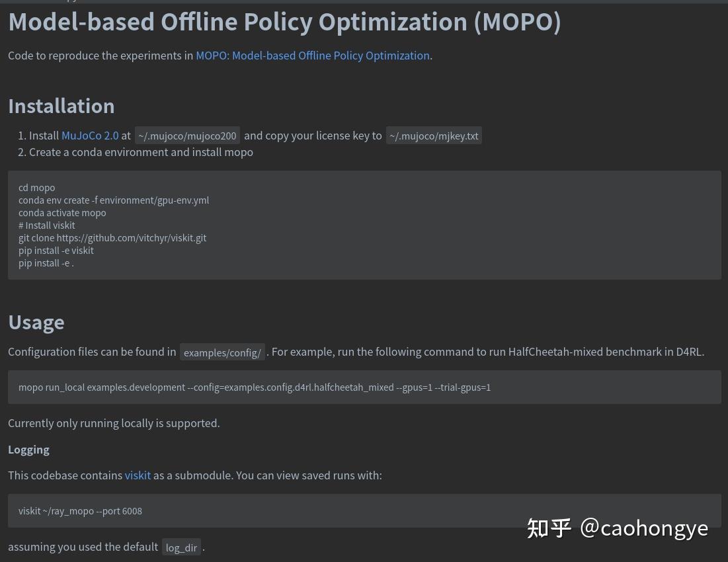Select the inline code ~/.mujoco/mujoco200
The image size is (728, 562).
187,136
